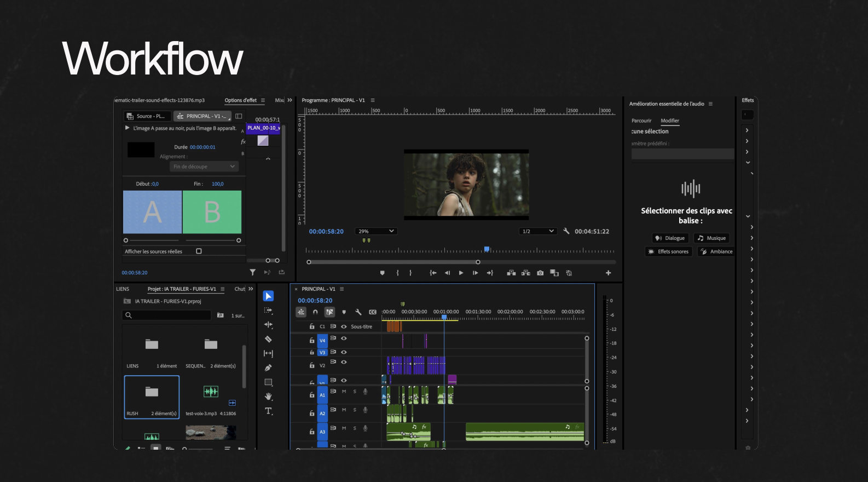The width and height of the screenshot is (868, 482).
Task: Open timeline display settings wrench
Action: point(358,312)
